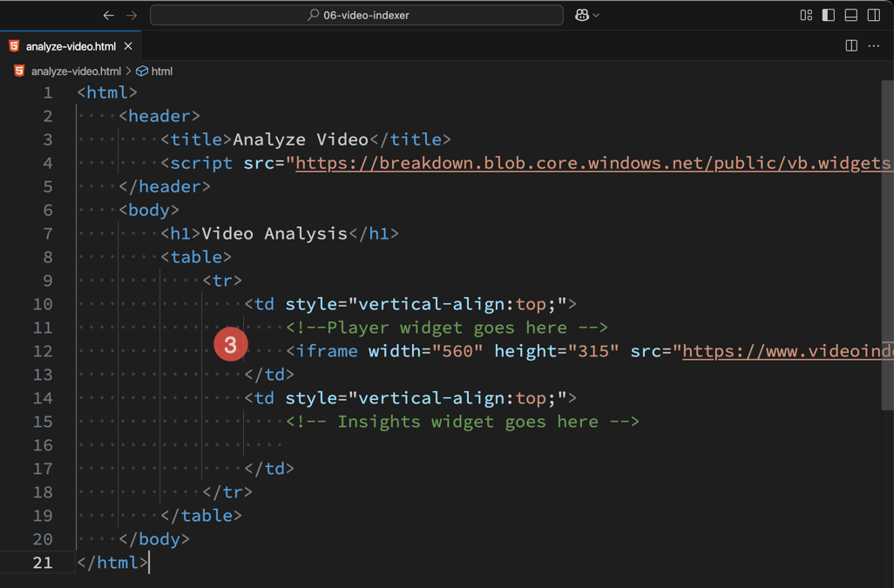Select the analyze-video.html tab
The width and height of the screenshot is (894, 588).
point(70,46)
